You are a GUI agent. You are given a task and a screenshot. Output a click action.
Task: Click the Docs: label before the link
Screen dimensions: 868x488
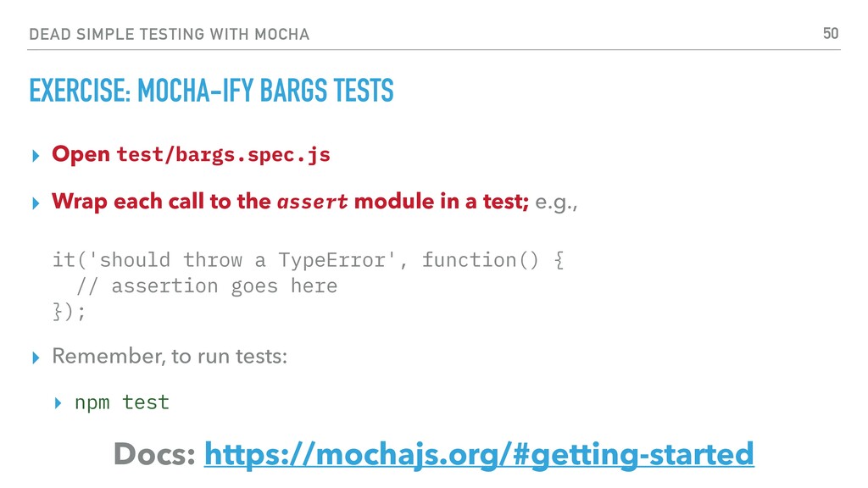154,454
